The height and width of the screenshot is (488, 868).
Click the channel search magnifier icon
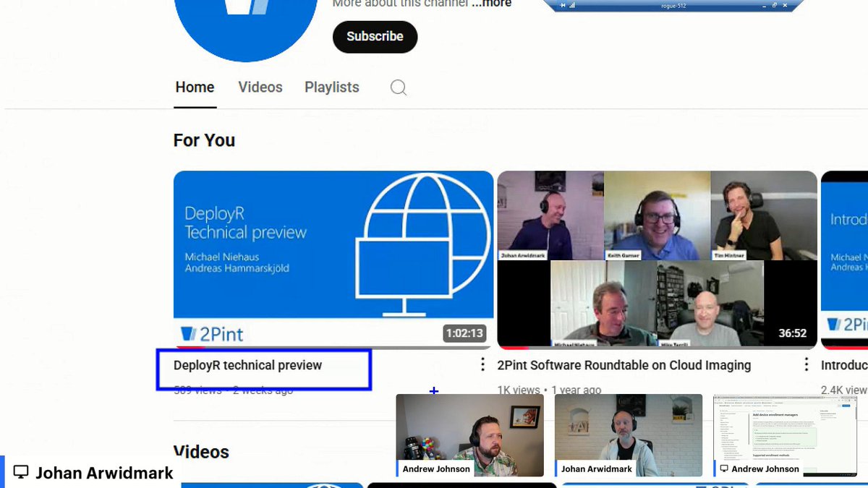pyautogui.click(x=399, y=87)
